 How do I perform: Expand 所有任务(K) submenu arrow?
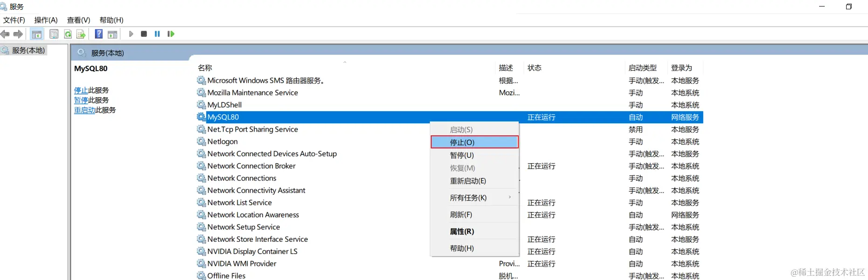[510, 197]
